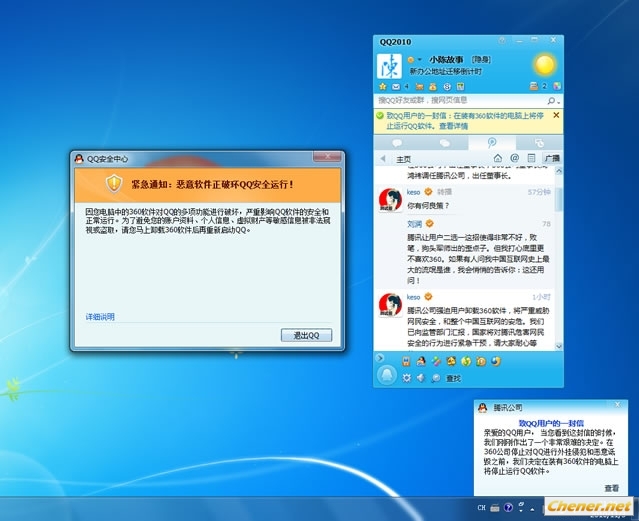
Task: Open 致QQ用户的一封信 title in popup
Action: (x=551, y=423)
